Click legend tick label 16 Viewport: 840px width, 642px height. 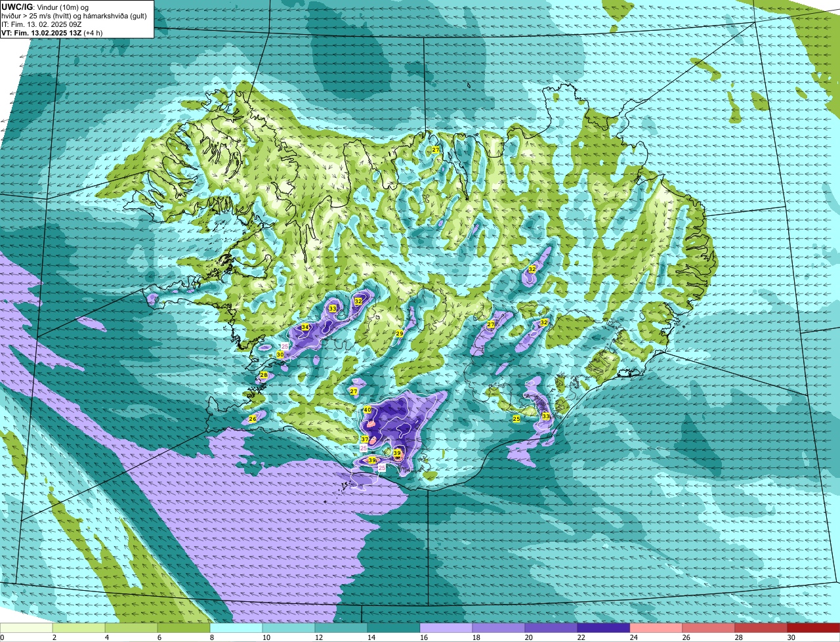click(424, 637)
